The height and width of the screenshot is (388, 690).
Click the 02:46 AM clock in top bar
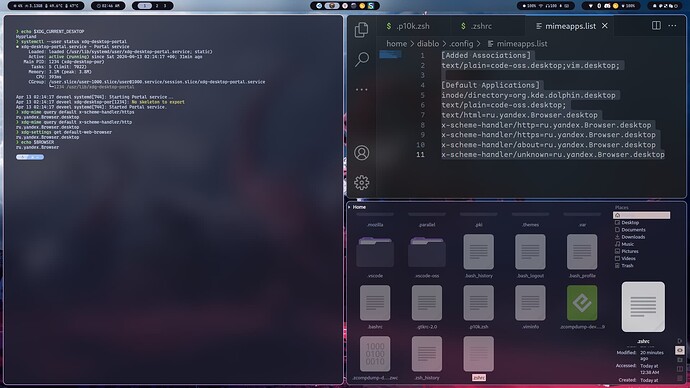pyautogui.click(x=108, y=6)
